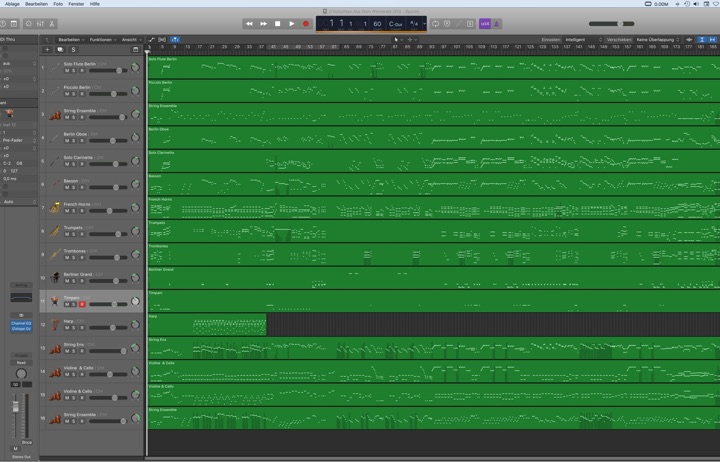This screenshot has width=720, height=462.
Task: Start playback with the Play button
Action: pyautogui.click(x=292, y=23)
